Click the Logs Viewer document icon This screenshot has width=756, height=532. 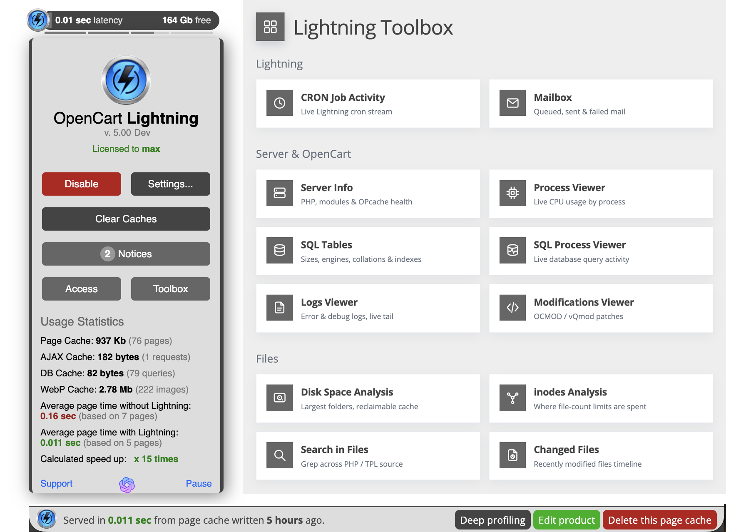280,308
